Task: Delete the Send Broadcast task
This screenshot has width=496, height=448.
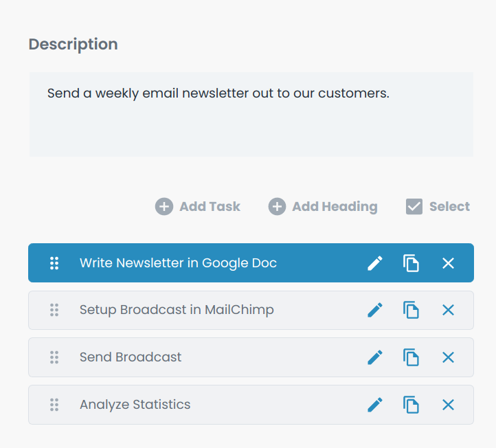Action: [x=448, y=357]
